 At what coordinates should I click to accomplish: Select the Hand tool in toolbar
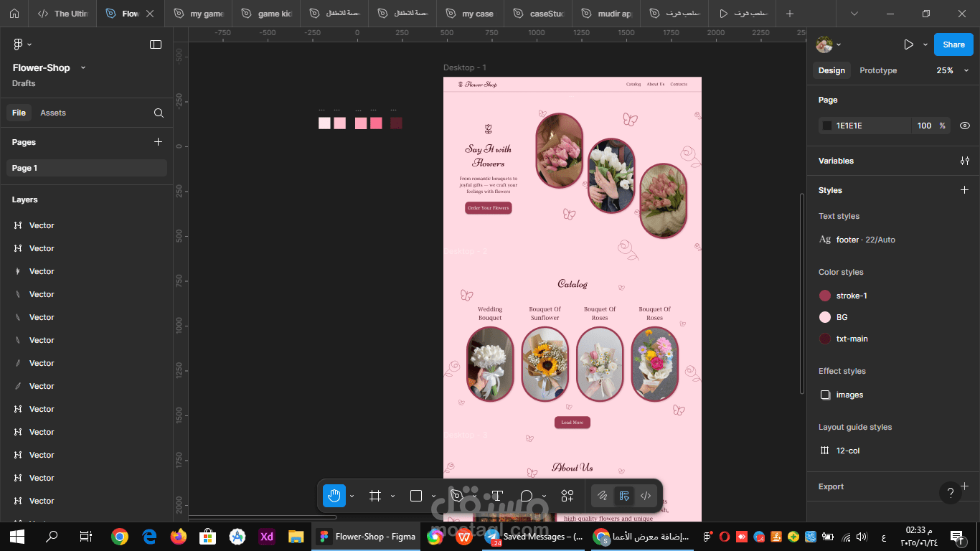[334, 496]
